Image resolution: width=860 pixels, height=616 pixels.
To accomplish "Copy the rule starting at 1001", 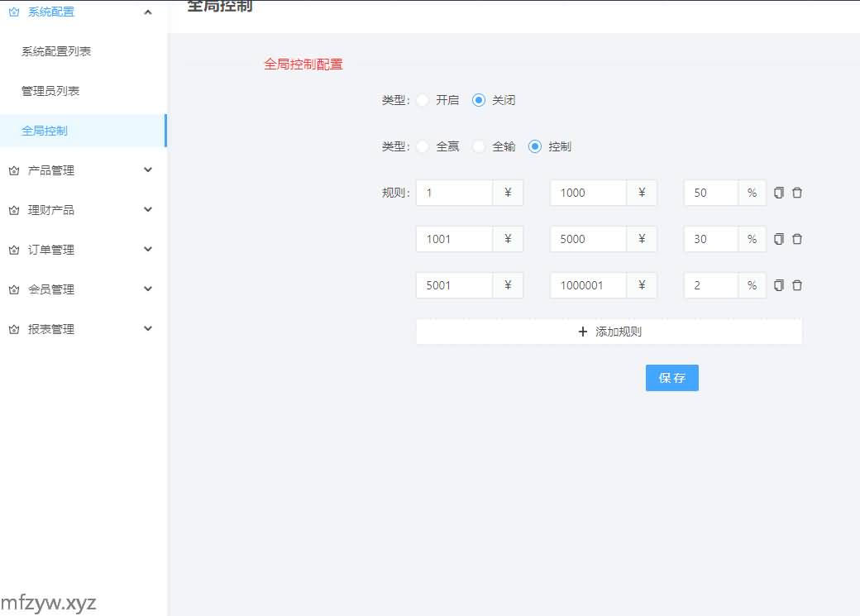I will 779,239.
